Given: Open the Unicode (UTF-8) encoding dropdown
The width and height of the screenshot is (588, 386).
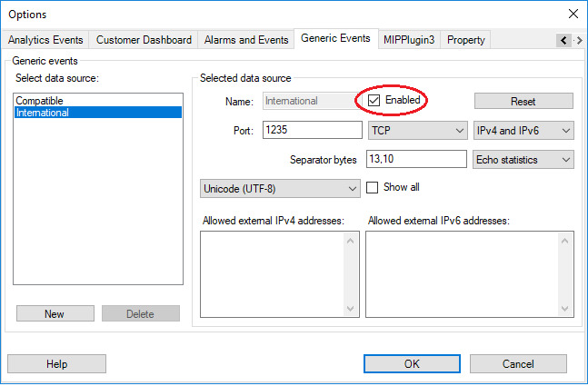Looking at the screenshot, I should tap(280, 188).
